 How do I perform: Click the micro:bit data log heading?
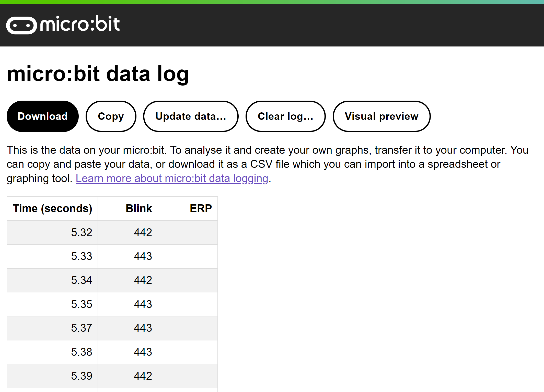[98, 74]
